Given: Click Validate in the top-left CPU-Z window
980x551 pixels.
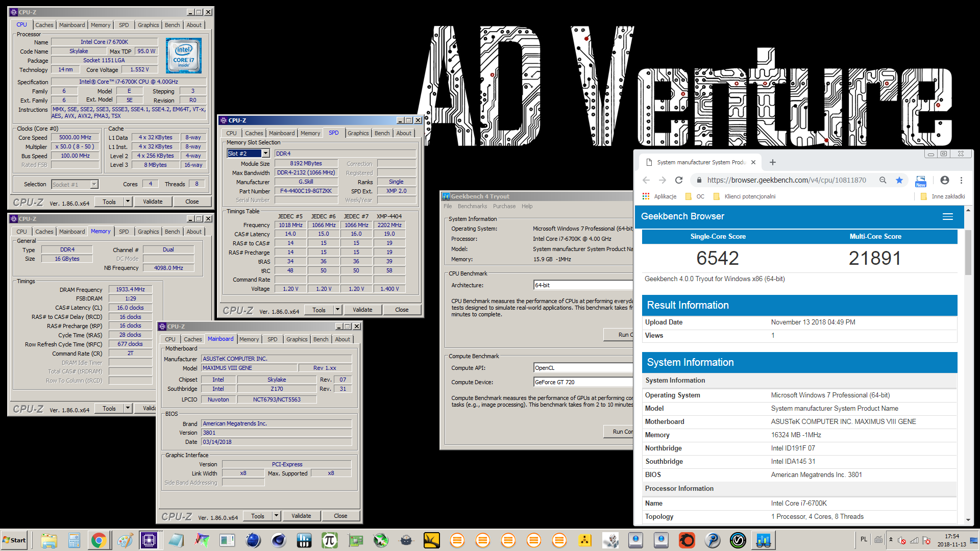Looking at the screenshot, I should point(153,202).
